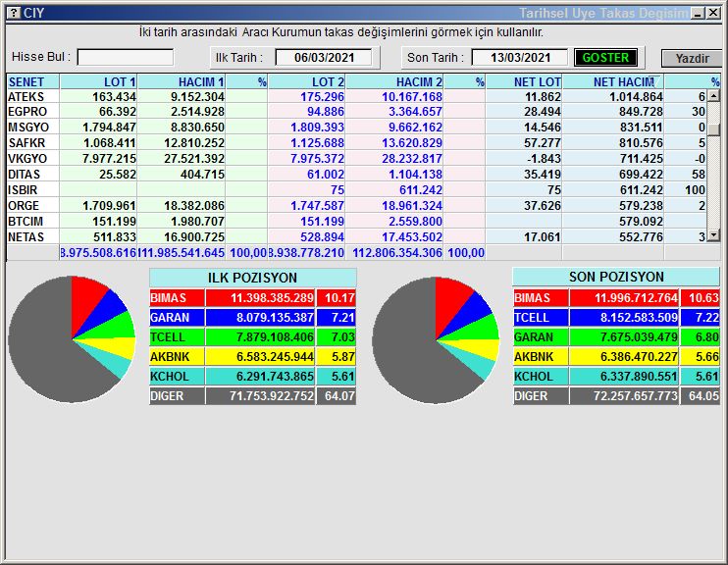Click the help question mark icon in title bar
The height and width of the screenshot is (565, 728).
click(x=15, y=13)
